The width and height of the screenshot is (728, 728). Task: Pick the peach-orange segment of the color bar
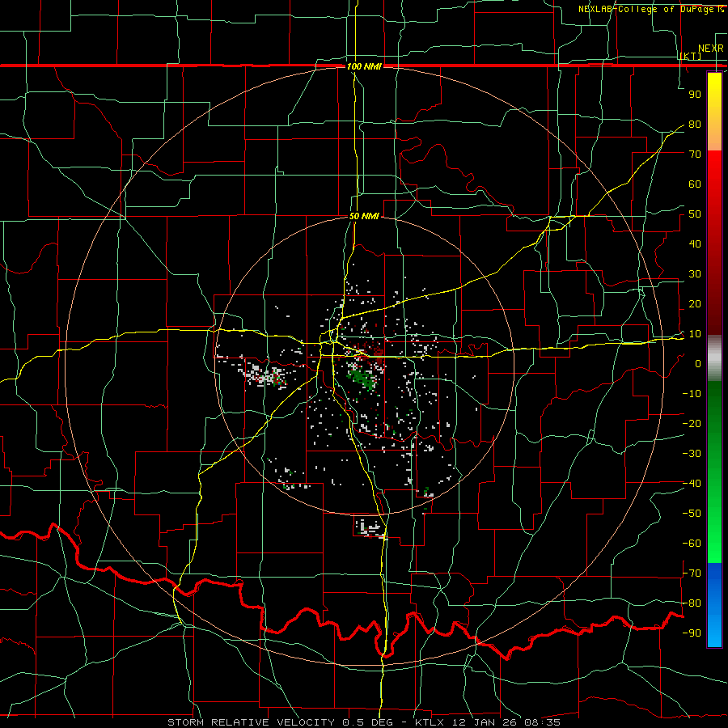(x=714, y=137)
